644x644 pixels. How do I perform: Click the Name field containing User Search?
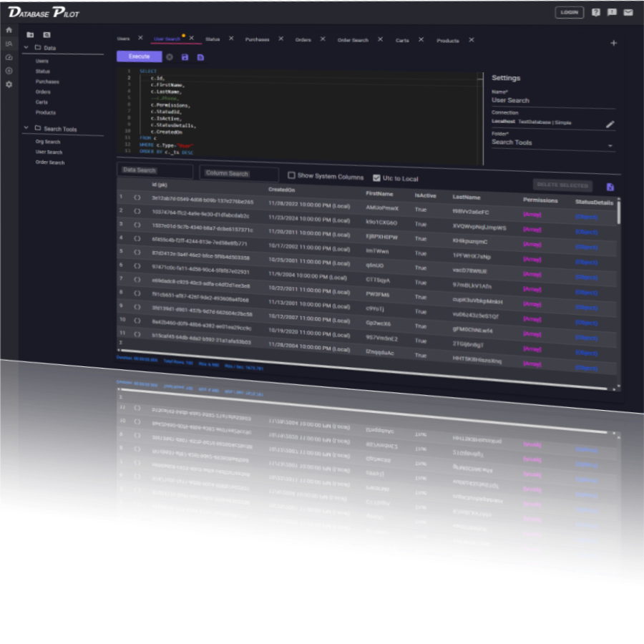553,101
